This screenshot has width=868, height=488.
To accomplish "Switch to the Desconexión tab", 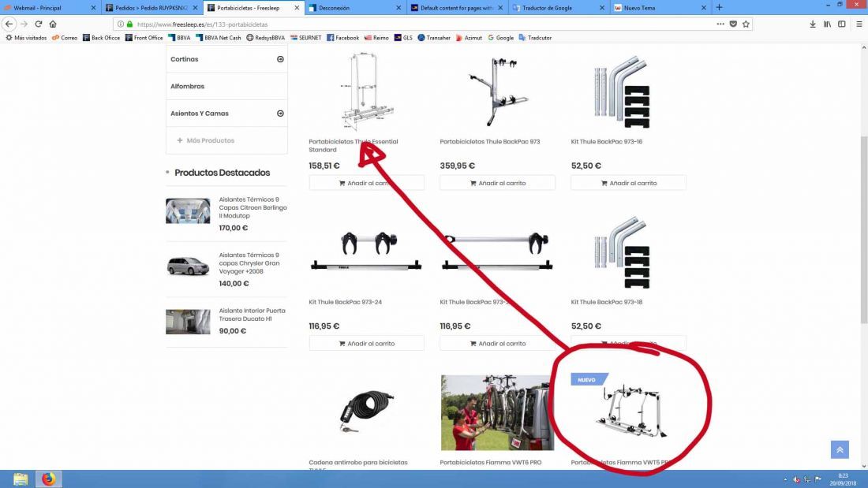I will coord(354,8).
